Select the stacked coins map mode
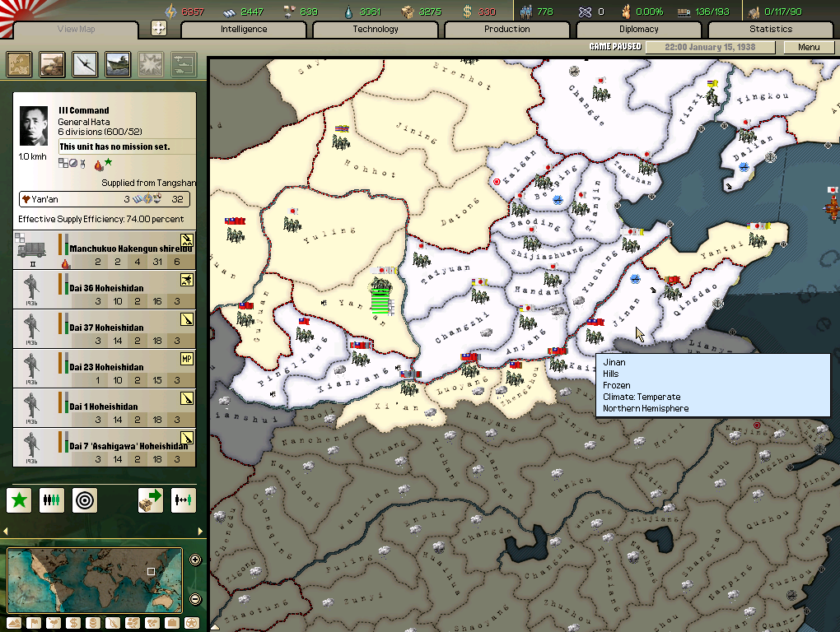 tap(93, 623)
